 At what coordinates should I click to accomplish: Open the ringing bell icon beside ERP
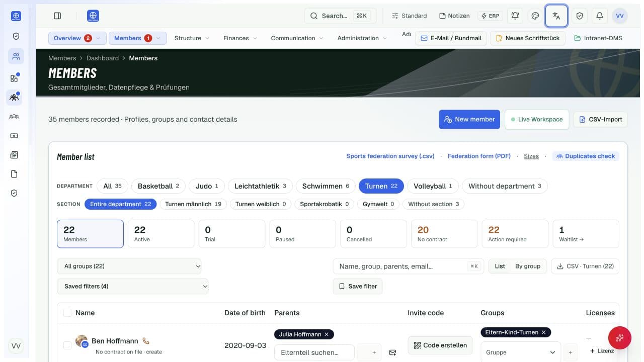[x=515, y=16]
